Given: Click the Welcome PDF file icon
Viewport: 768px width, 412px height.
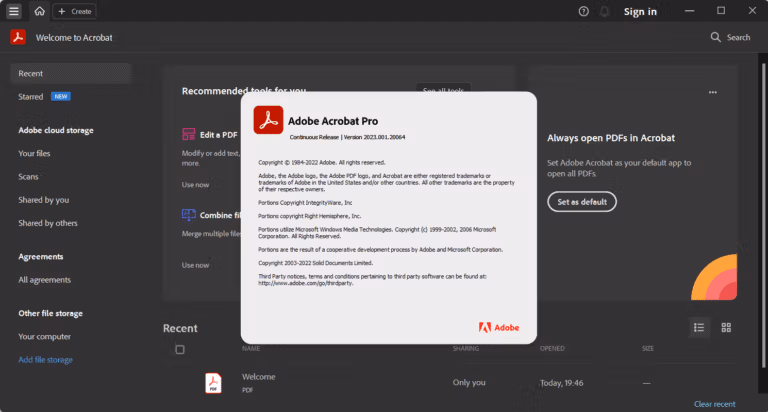Looking at the screenshot, I should pyautogui.click(x=213, y=383).
